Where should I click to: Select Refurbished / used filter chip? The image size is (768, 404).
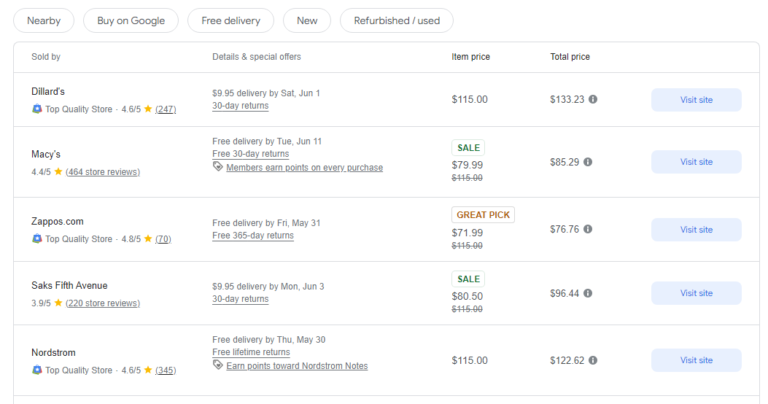(x=396, y=20)
